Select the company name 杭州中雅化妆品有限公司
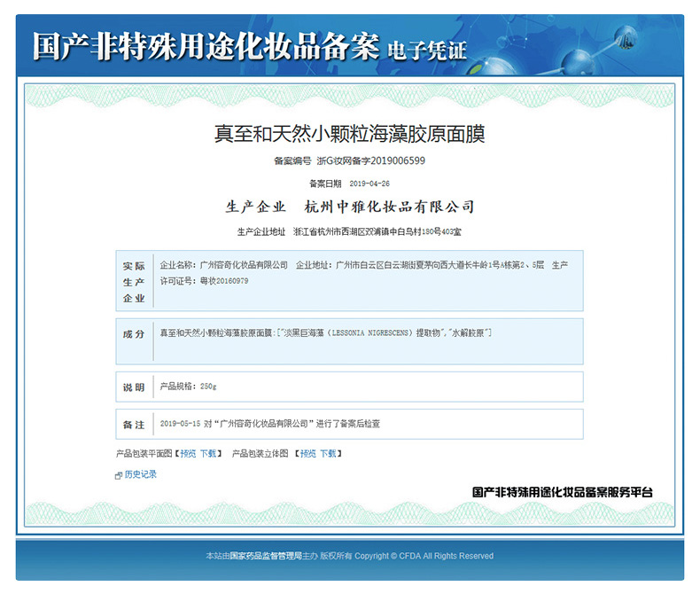The width and height of the screenshot is (700, 602). [x=389, y=207]
